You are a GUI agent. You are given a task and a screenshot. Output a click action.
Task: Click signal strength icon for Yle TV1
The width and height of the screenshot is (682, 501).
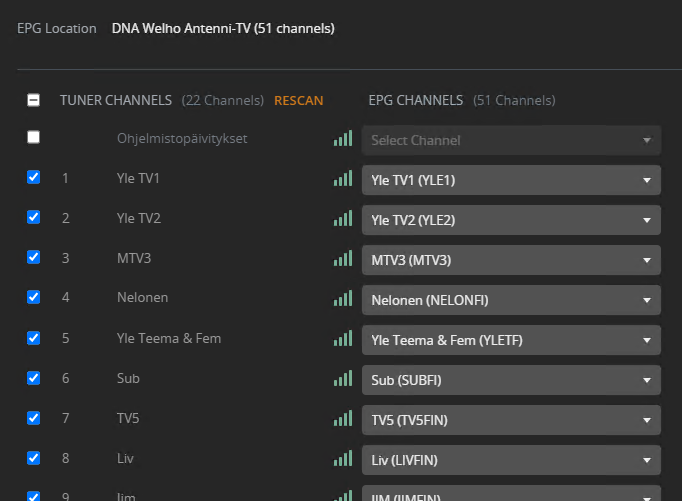tap(343, 179)
